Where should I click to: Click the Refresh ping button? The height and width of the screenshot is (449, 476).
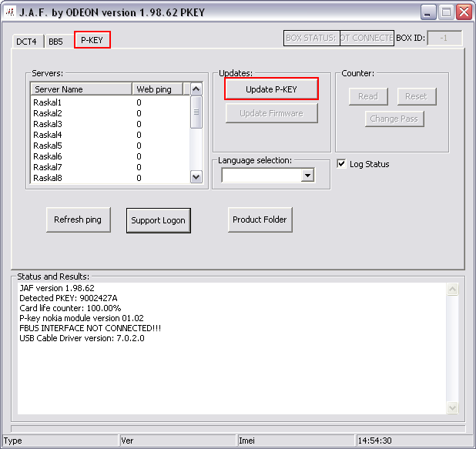(x=78, y=219)
